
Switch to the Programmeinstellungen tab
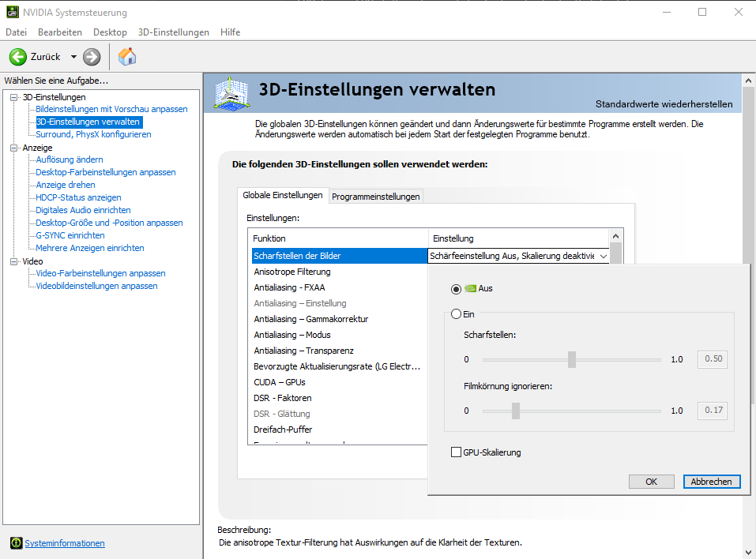pos(375,197)
